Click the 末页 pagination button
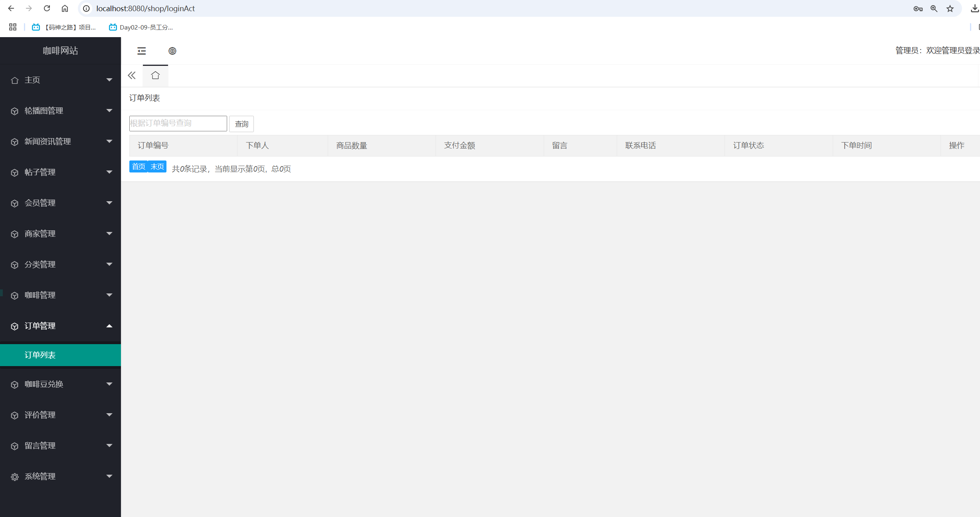This screenshot has width=980, height=517. (157, 166)
